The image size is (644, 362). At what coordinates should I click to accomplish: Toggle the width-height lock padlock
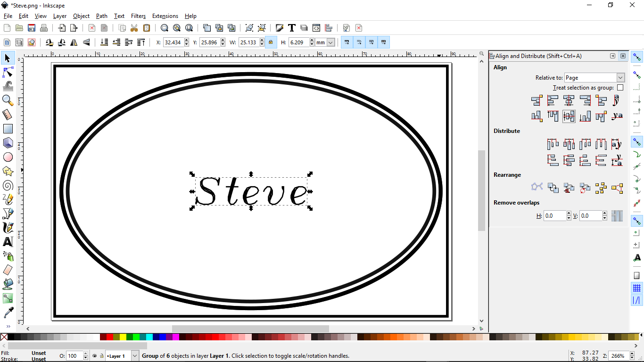271,42
